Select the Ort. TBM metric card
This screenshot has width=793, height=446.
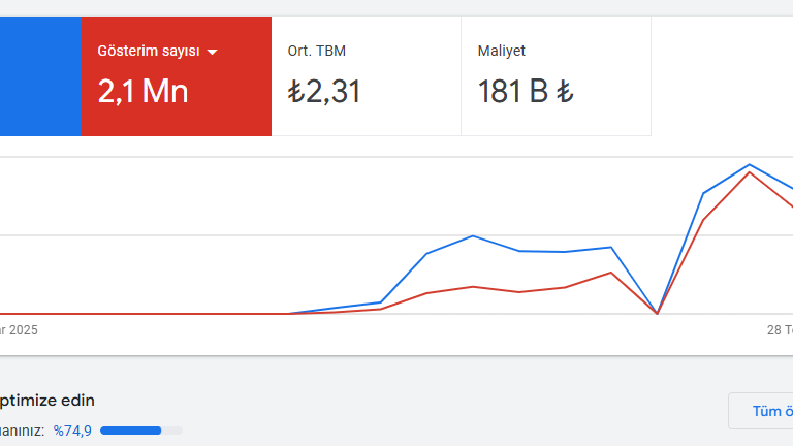point(367,76)
